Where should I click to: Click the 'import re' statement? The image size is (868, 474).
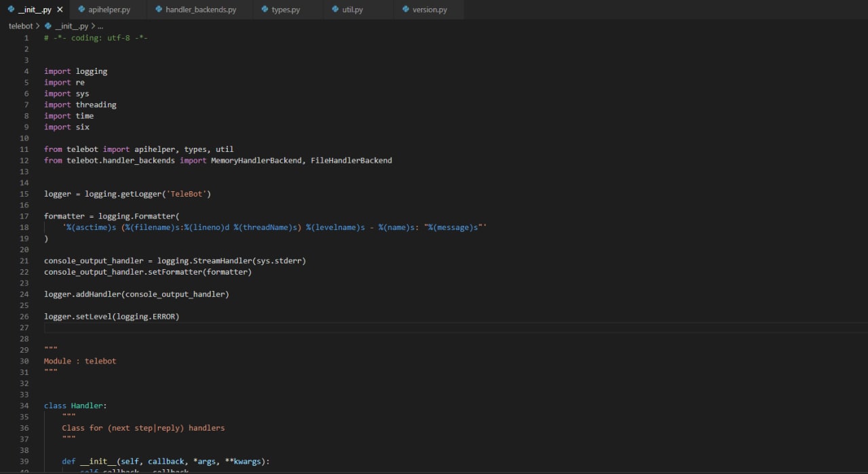(x=64, y=82)
